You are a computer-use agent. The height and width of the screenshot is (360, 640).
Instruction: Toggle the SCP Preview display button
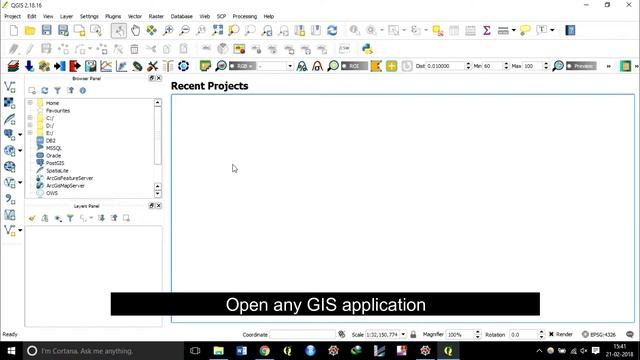tap(581, 66)
